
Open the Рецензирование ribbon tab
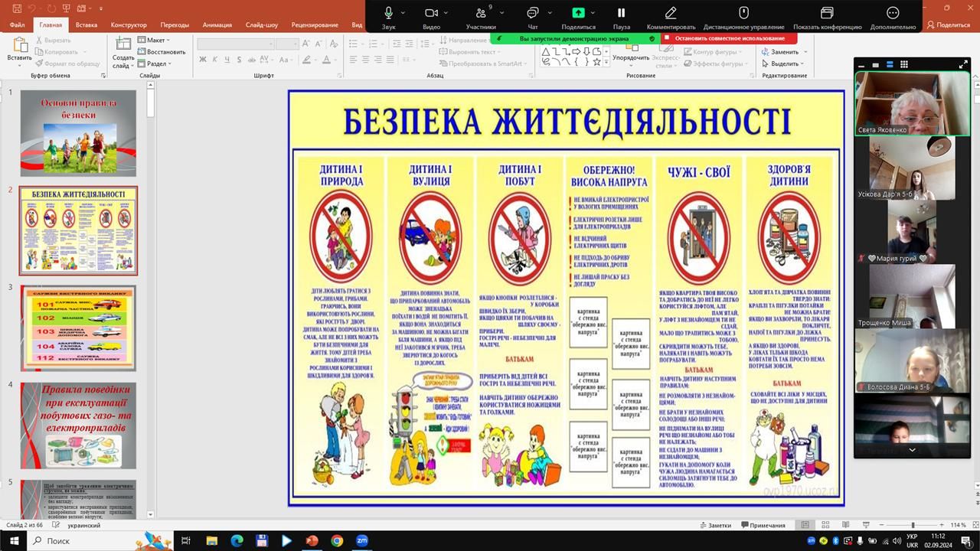pyautogui.click(x=315, y=25)
